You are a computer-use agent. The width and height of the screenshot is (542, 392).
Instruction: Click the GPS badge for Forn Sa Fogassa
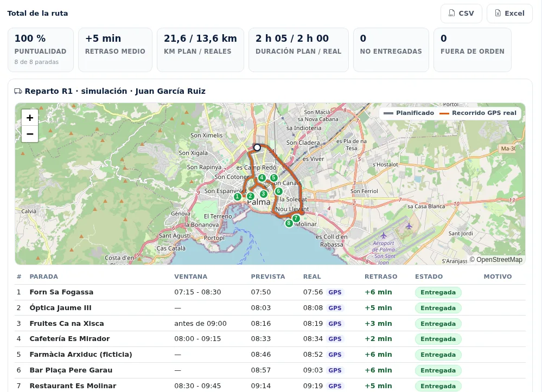(x=335, y=292)
